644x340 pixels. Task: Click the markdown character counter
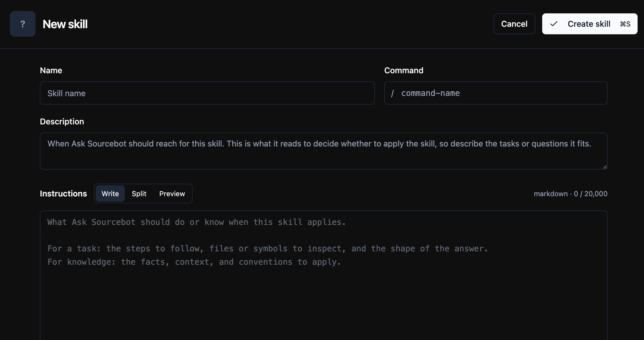coord(570,194)
